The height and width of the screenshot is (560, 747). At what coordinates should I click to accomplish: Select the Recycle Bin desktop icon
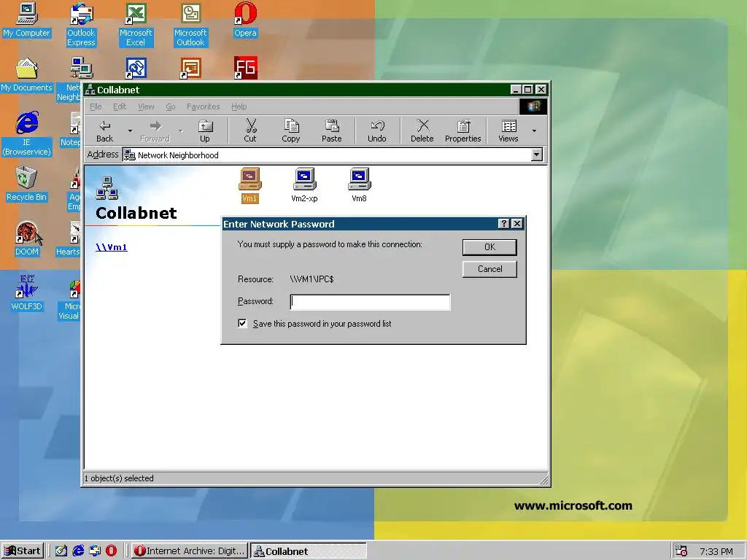pos(27,184)
